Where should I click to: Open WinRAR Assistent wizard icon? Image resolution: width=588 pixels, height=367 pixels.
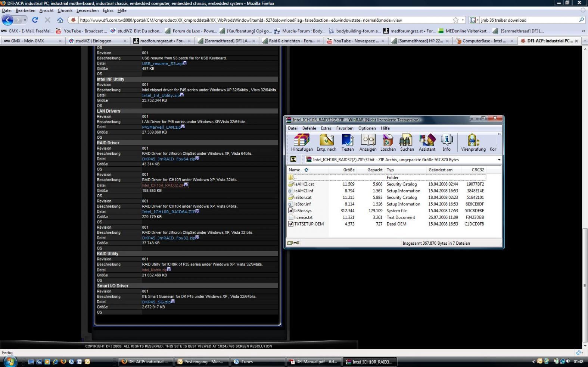(x=427, y=142)
